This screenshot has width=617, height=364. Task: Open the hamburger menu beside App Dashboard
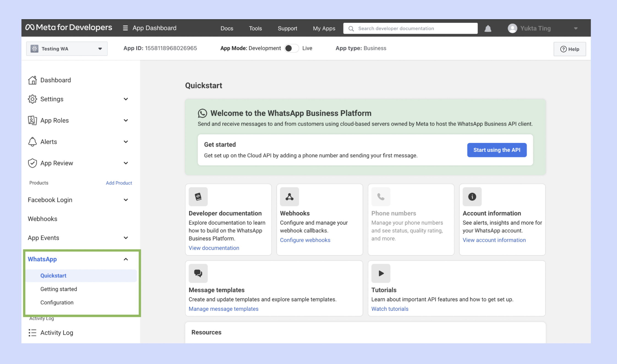pos(125,28)
